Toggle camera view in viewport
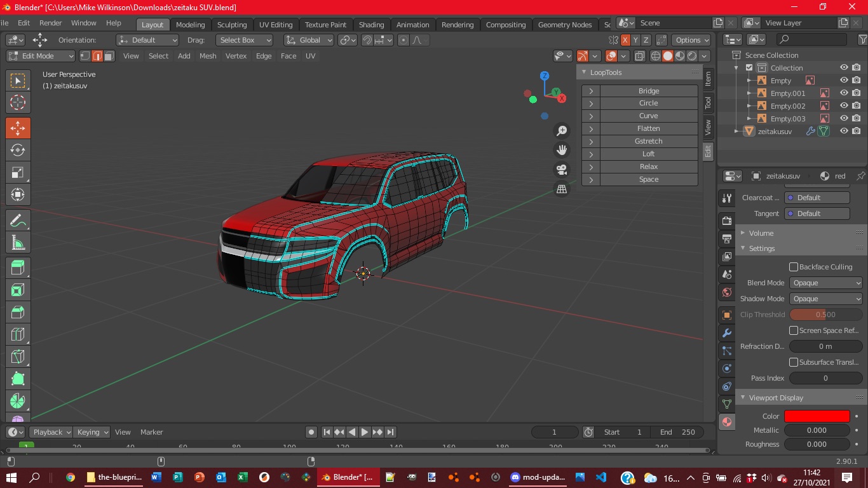 tap(562, 170)
